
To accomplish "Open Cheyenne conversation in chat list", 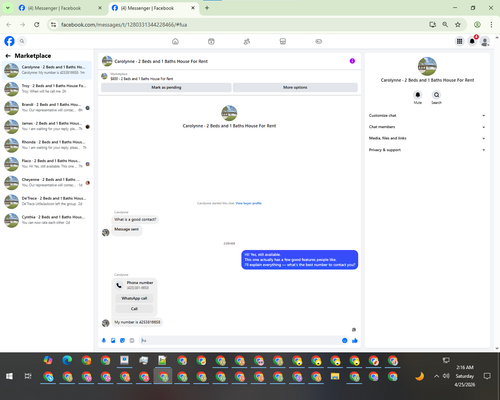I will point(47,182).
